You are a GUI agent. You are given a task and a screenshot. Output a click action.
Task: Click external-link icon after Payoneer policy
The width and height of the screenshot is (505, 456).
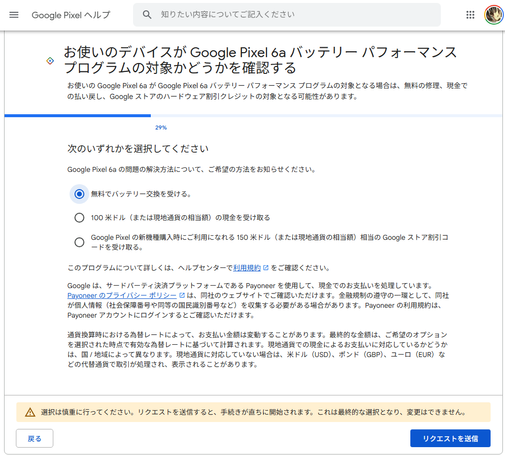click(182, 295)
